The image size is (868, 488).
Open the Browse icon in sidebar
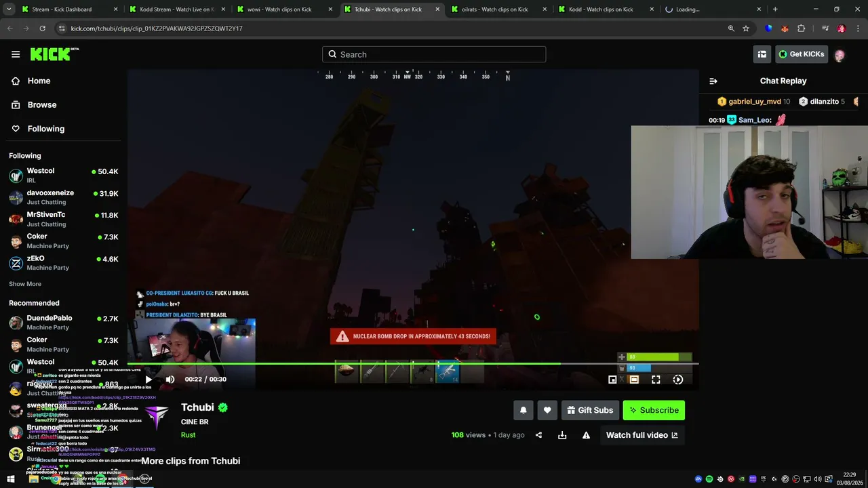[16, 104]
